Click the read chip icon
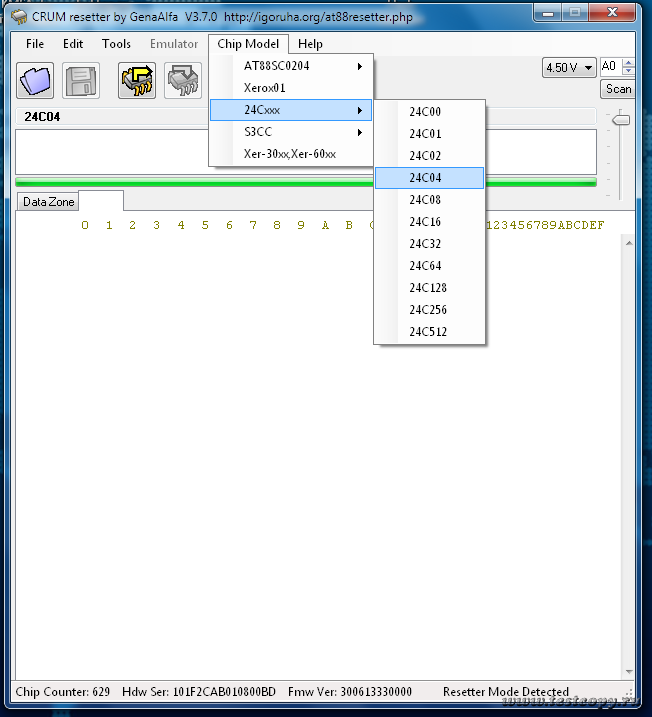 pyautogui.click(x=137, y=80)
